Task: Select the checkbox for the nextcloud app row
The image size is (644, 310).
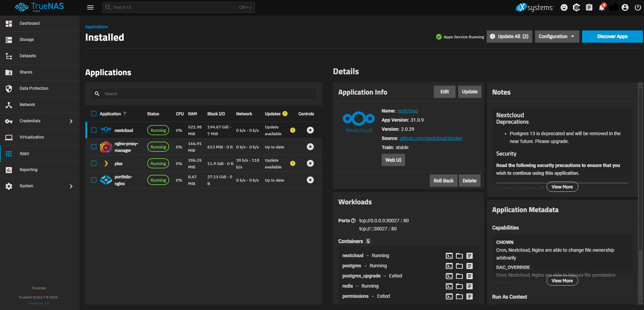Action: pos(94,130)
